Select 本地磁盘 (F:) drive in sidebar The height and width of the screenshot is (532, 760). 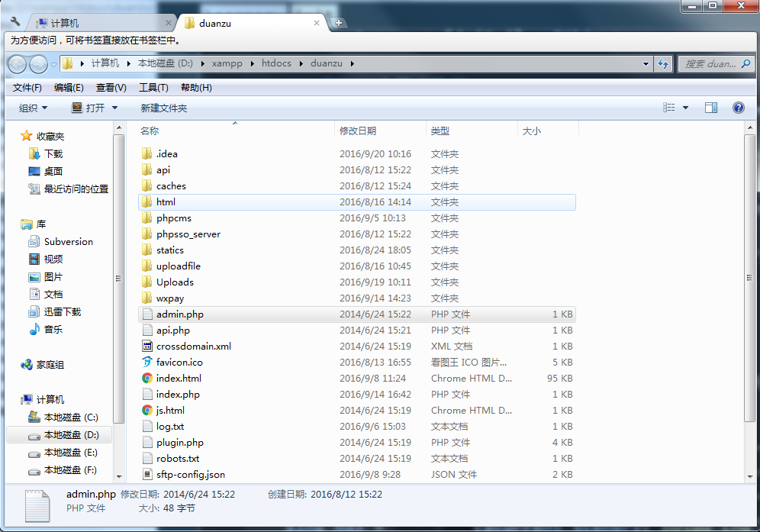(x=63, y=470)
